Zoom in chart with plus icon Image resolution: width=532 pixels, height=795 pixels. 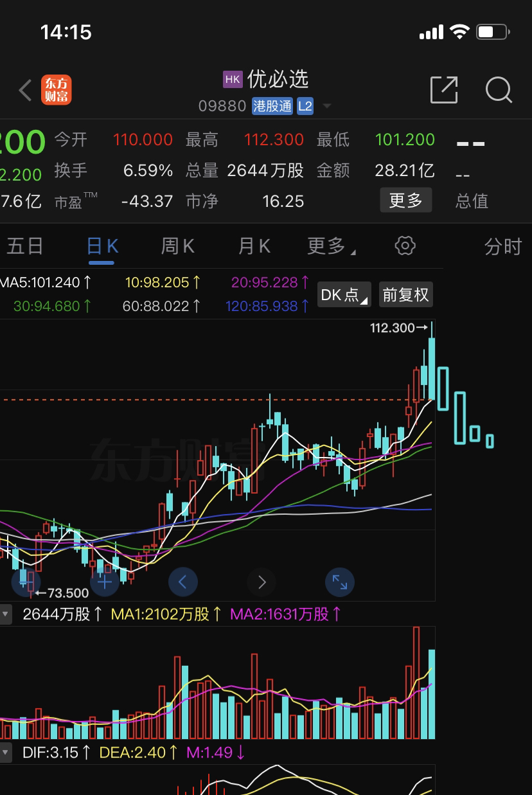pyautogui.click(x=105, y=582)
